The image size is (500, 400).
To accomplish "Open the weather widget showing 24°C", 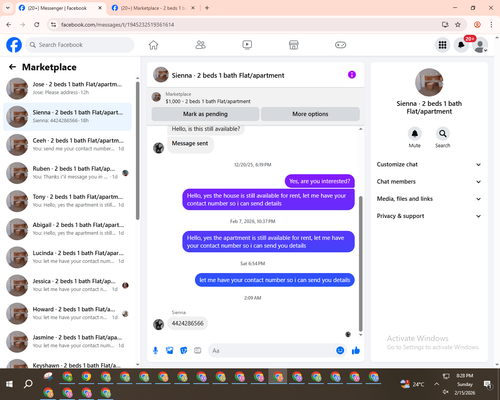I will [412, 384].
